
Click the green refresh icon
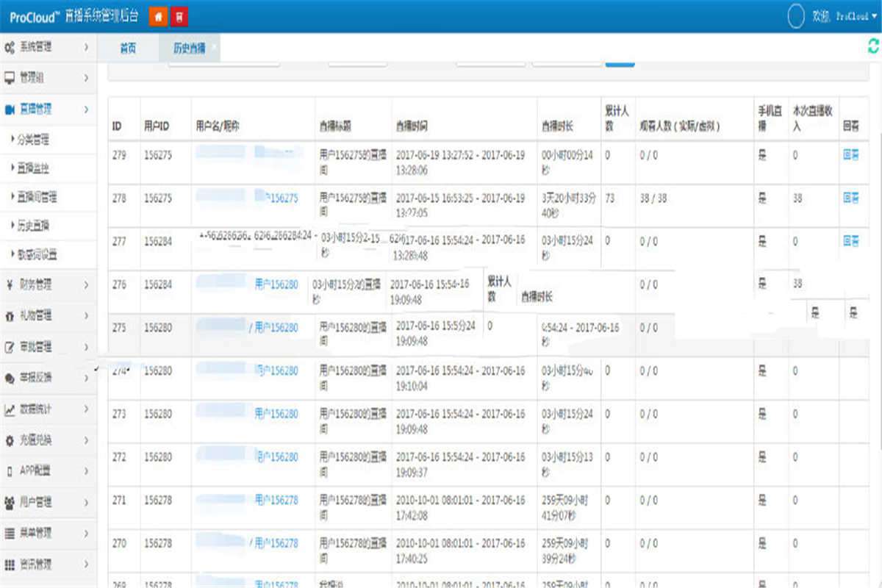tap(873, 47)
